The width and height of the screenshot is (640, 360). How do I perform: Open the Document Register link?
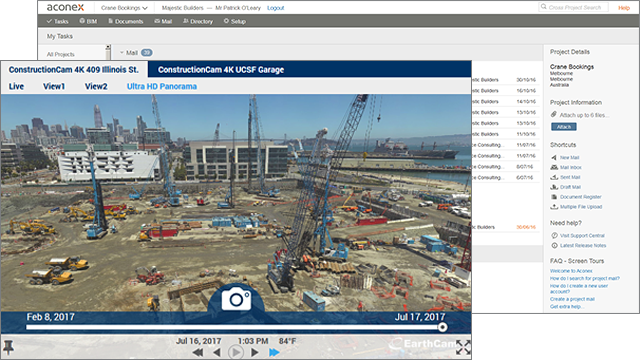click(580, 197)
